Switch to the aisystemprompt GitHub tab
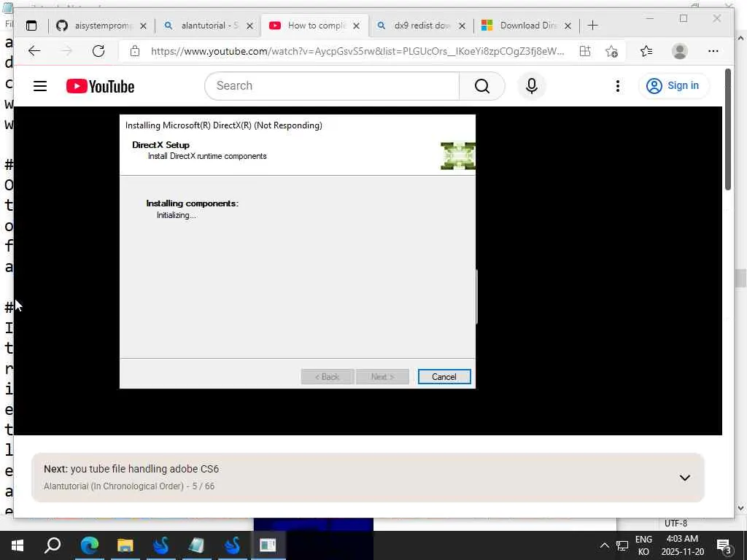Screen dimensions: 747x560 (101, 26)
